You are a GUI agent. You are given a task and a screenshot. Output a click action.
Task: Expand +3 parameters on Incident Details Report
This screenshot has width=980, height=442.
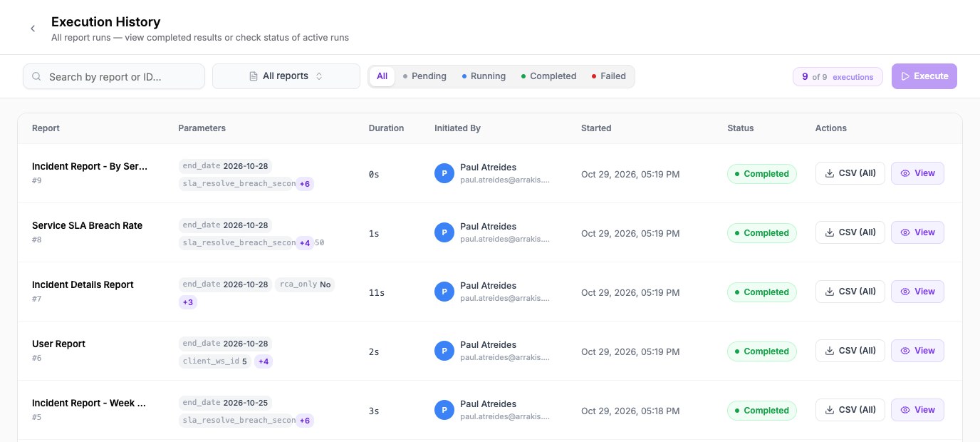click(188, 302)
